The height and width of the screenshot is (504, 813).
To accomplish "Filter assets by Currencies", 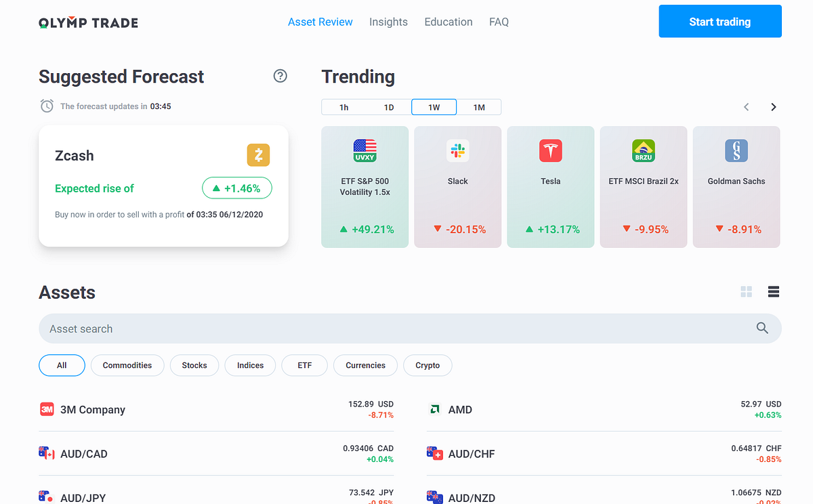I will (x=366, y=365).
